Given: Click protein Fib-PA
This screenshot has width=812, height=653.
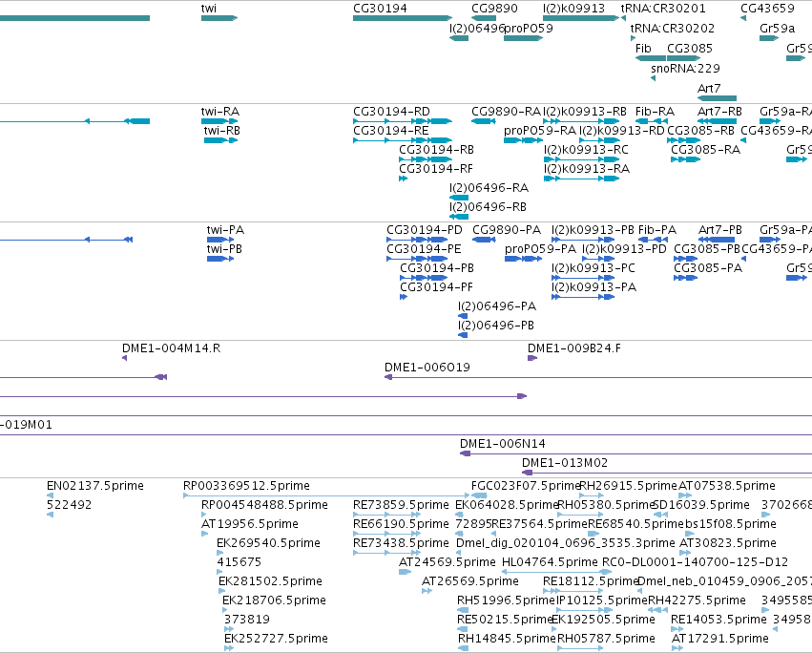Looking at the screenshot, I should [657, 229].
